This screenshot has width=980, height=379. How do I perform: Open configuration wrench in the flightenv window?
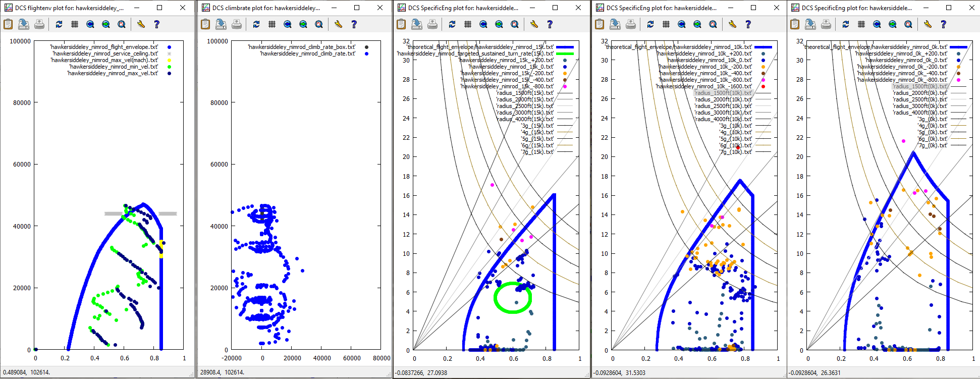click(x=141, y=24)
